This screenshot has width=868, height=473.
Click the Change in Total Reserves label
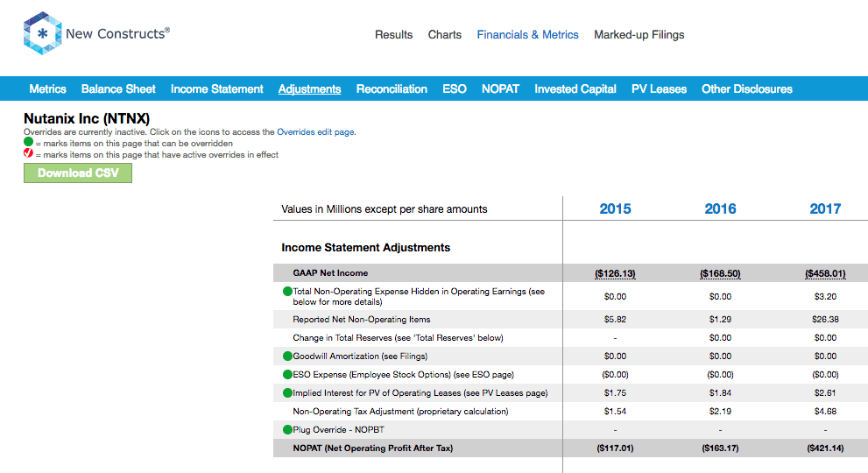tap(398, 338)
